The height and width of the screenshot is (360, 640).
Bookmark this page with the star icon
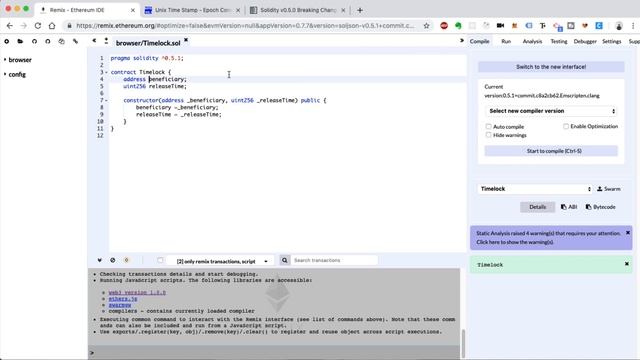pyautogui.click(x=427, y=26)
